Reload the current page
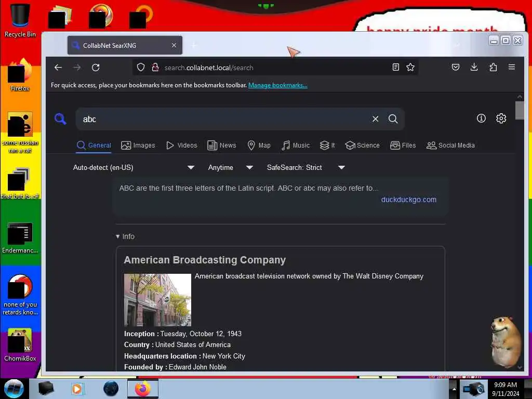The image size is (532, 399). click(x=96, y=68)
